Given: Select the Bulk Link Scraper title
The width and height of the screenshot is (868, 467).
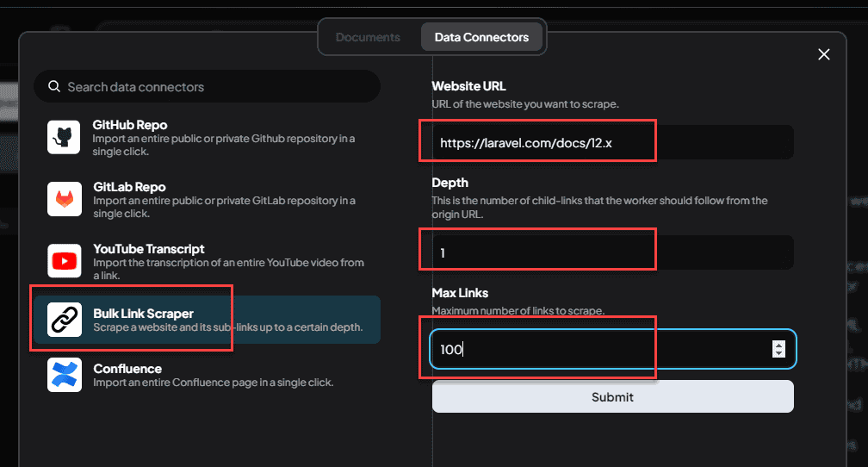Looking at the screenshot, I should [143, 314].
